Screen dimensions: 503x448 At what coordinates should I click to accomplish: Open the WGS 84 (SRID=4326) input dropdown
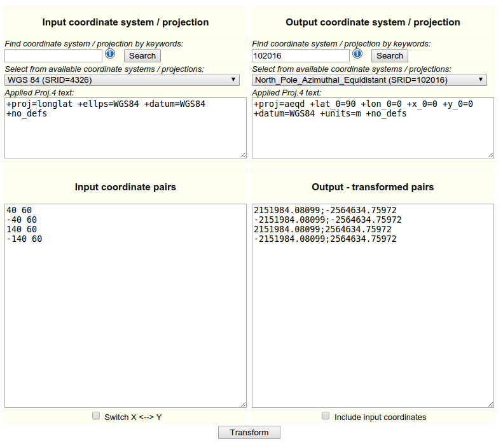click(x=122, y=80)
